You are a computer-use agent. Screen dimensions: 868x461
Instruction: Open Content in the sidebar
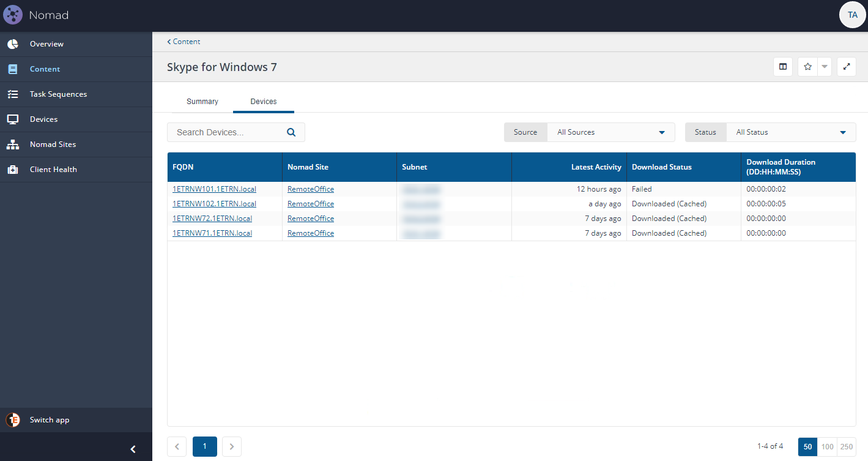click(76, 69)
